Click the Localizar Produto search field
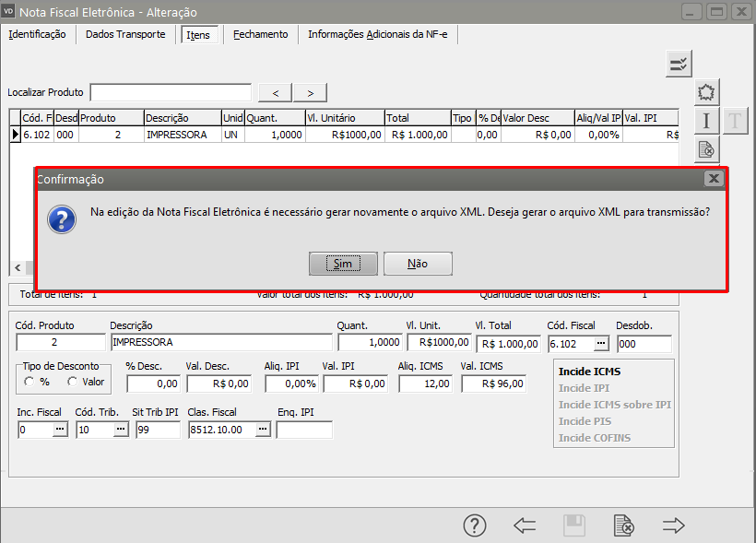The width and height of the screenshot is (756, 543). coord(171,92)
